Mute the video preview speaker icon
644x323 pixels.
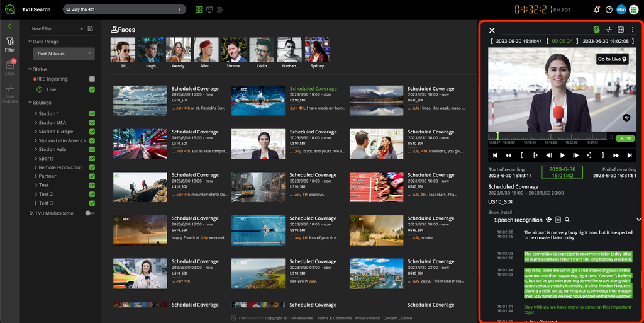pos(626,118)
